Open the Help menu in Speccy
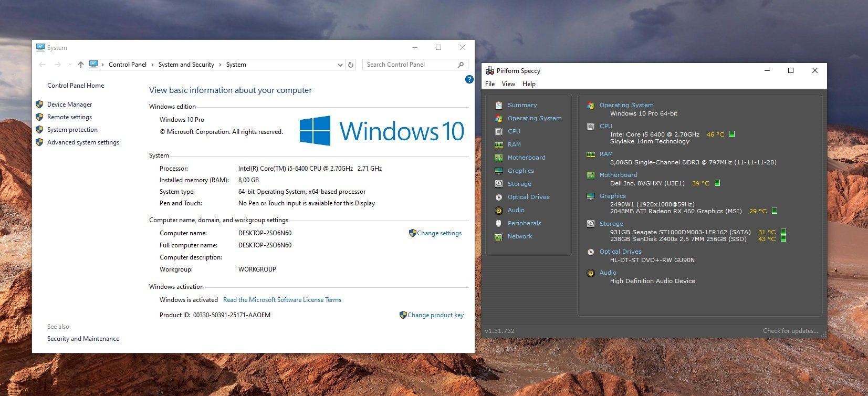 coord(529,84)
